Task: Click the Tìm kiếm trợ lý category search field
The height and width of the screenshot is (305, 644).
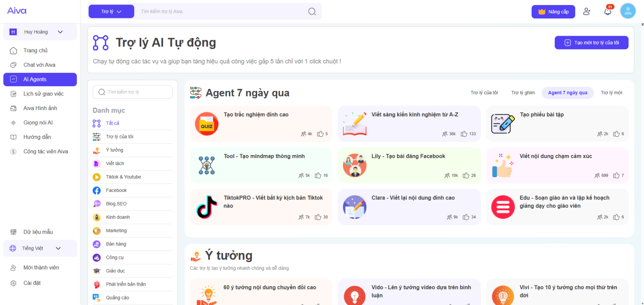Action: coord(132,92)
